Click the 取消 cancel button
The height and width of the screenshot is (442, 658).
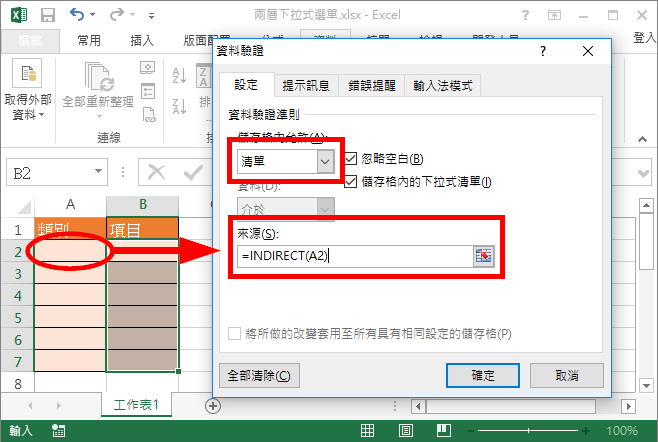[x=567, y=375]
